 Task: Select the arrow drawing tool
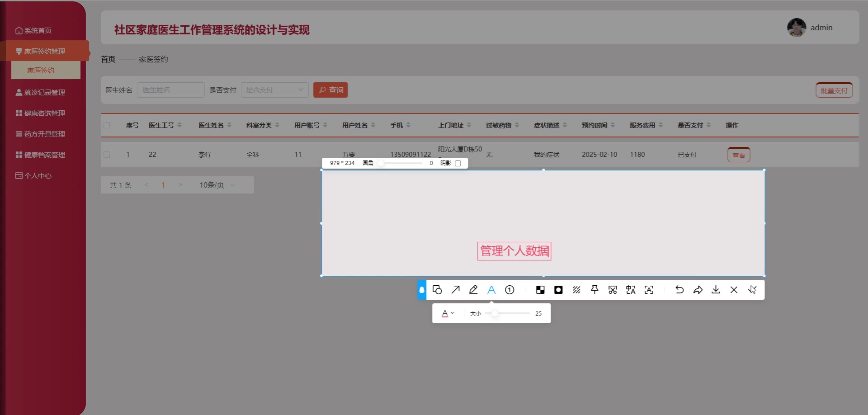[x=455, y=290]
